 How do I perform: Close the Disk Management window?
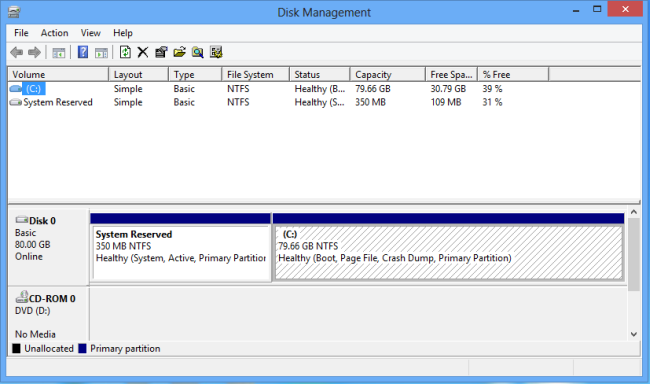pyautogui.click(x=625, y=9)
